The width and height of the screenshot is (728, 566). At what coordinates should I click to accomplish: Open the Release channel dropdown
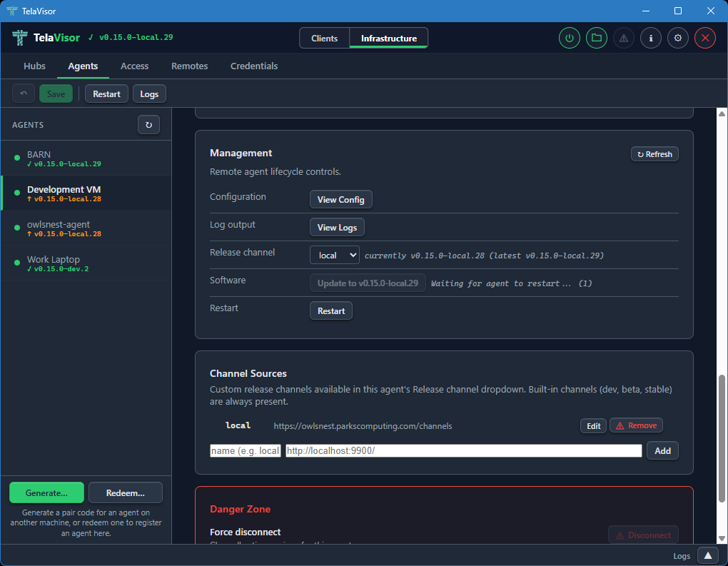point(334,255)
